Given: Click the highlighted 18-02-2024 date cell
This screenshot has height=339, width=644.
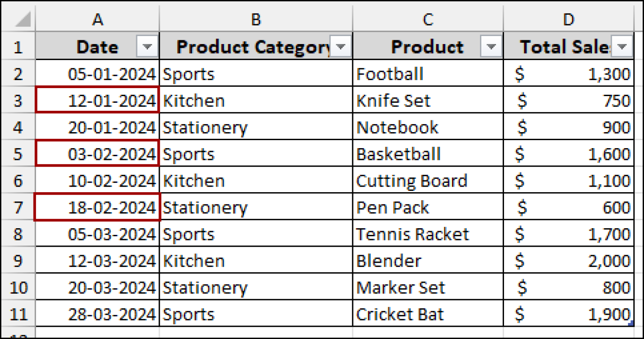Looking at the screenshot, I should pos(97,207).
